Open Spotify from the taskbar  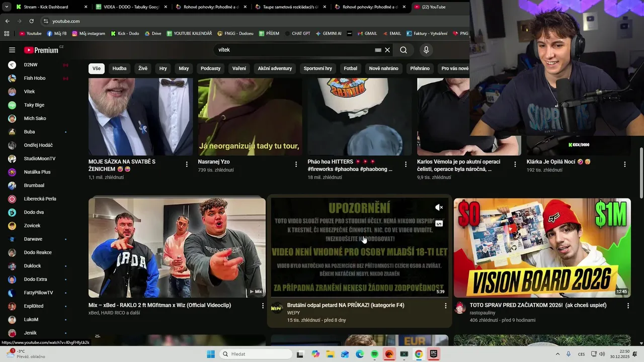tap(375, 354)
